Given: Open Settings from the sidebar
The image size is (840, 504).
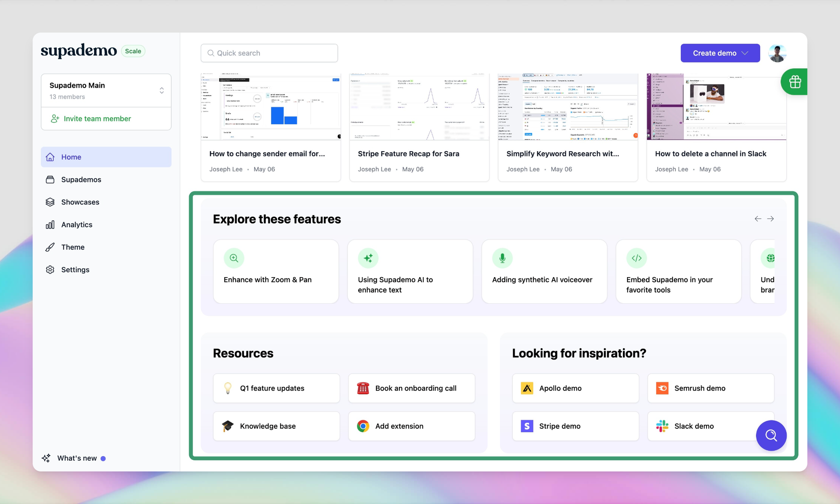Looking at the screenshot, I should (106, 270).
